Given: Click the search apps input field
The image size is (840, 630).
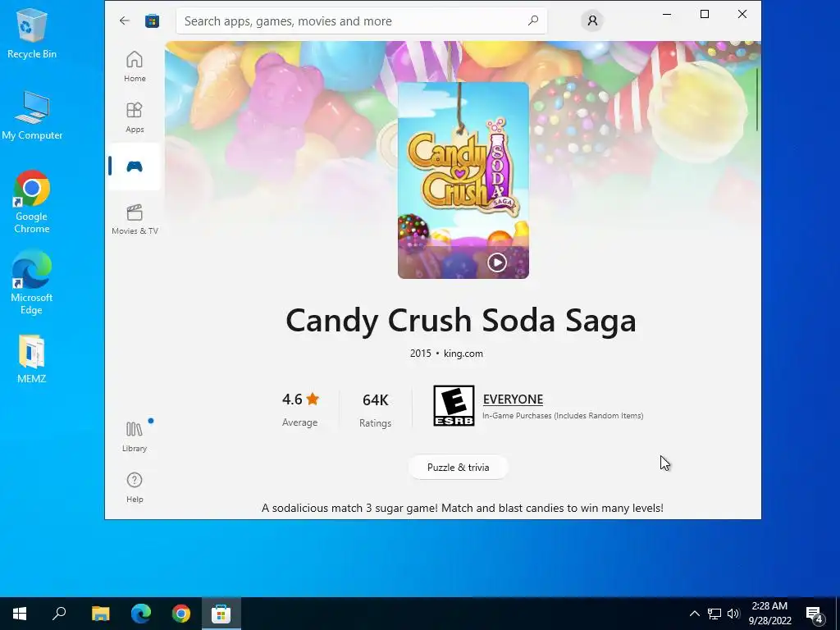Looking at the screenshot, I should tap(362, 21).
